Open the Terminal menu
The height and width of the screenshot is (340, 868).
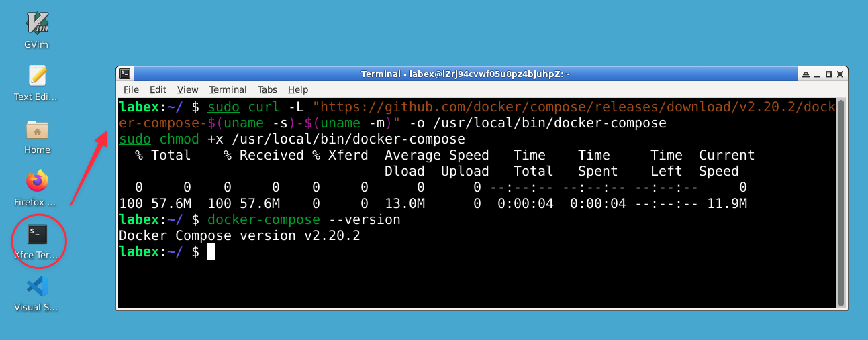pyautogui.click(x=228, y=89)
